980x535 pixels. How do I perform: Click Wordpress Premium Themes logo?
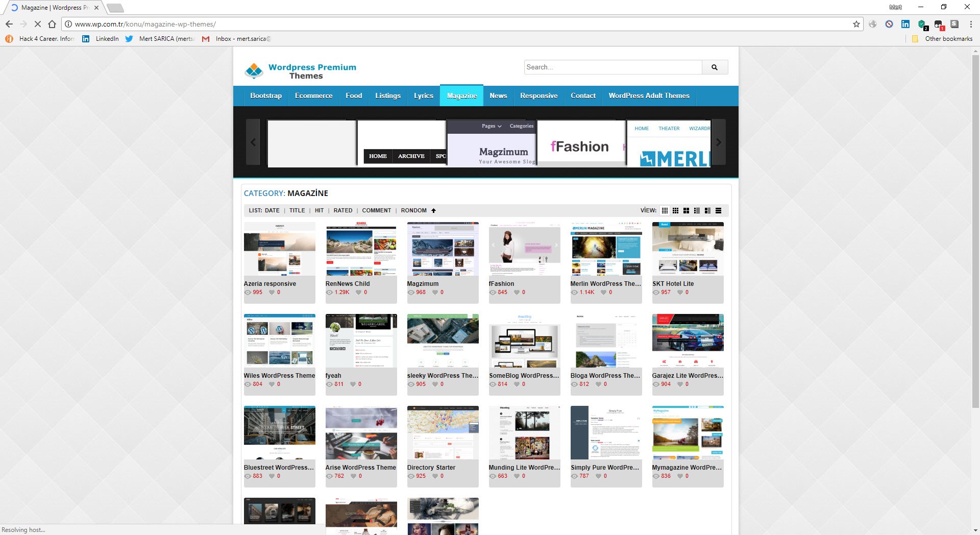point(300,71)
